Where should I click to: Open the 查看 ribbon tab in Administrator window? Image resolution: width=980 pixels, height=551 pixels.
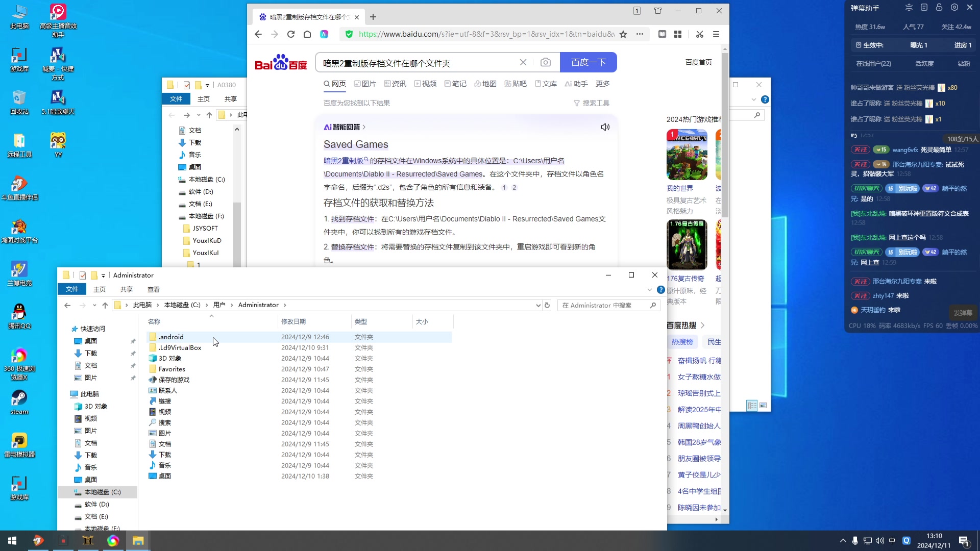pos(154,289)
